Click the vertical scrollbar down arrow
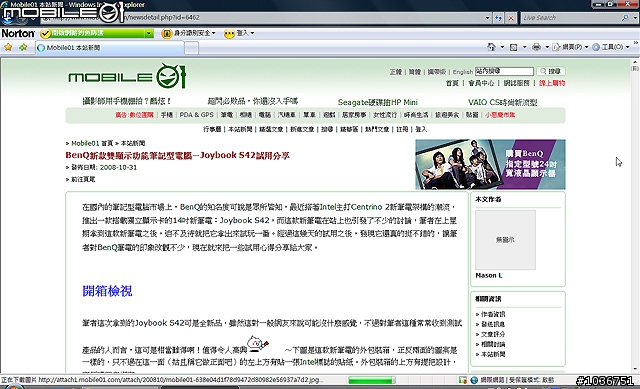Viewport: 640px width, 389px height. (x=635, y=369)
